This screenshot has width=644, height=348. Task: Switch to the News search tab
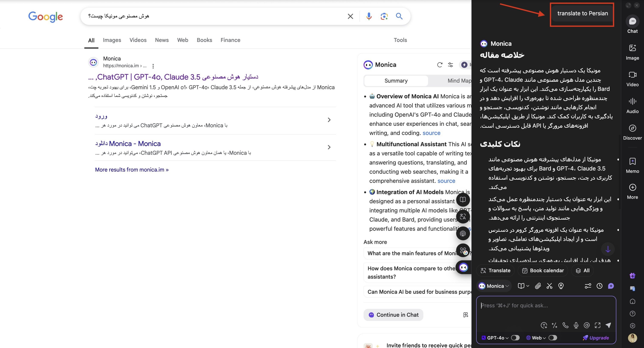162,40
